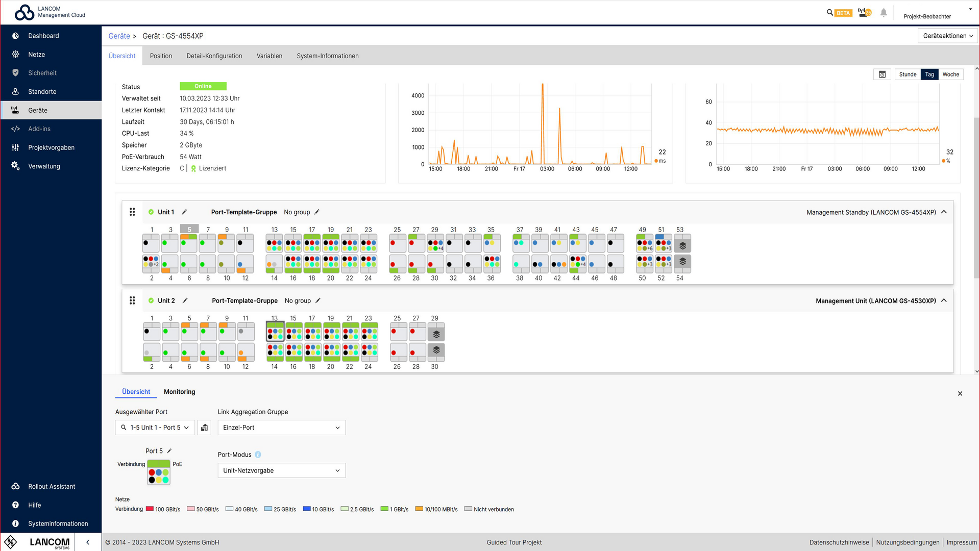Open the search with the magnifier icon

(829, 12)
